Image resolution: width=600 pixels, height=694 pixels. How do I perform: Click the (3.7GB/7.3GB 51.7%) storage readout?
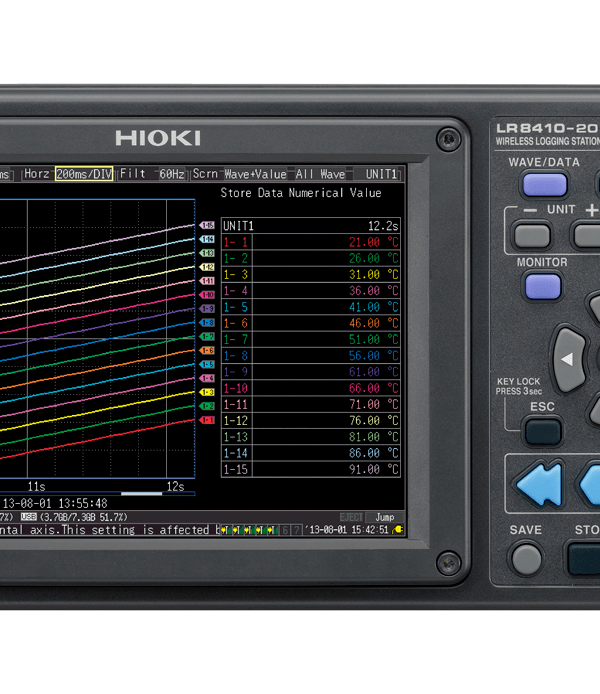pyautogui.click(x=84, y=517)
